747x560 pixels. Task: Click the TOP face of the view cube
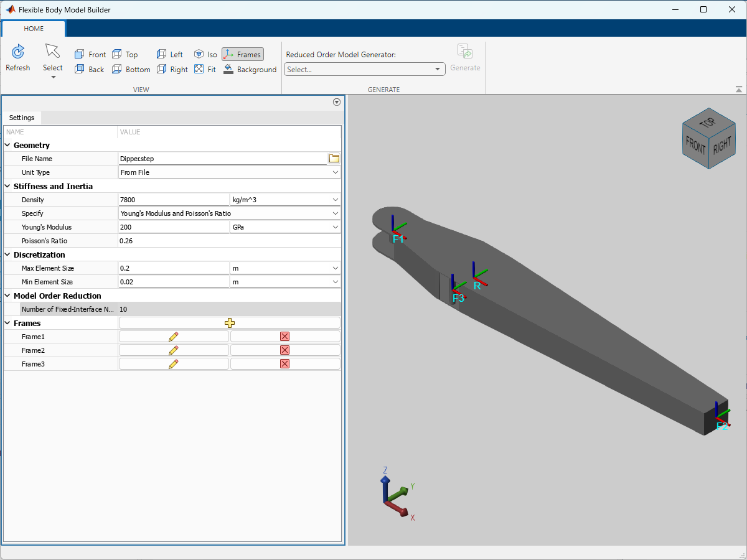710,123
